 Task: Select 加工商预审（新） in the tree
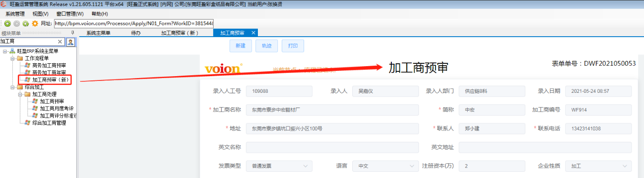(51, 80)
